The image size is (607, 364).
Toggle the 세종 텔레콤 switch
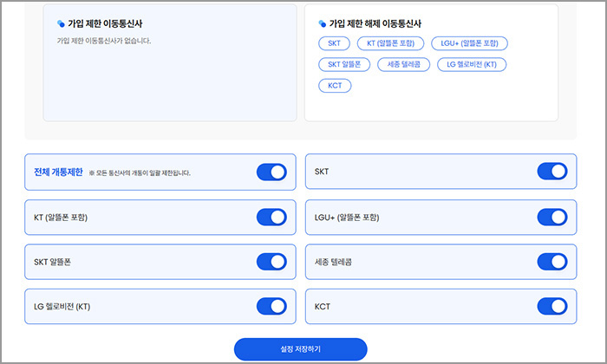[552, 262]
